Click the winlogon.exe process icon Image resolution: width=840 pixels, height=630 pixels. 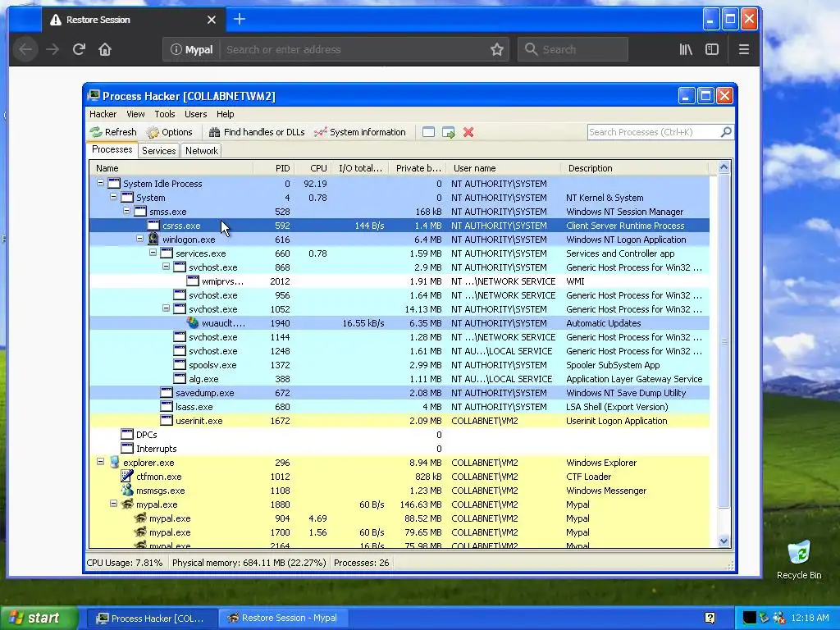point(153,239)
